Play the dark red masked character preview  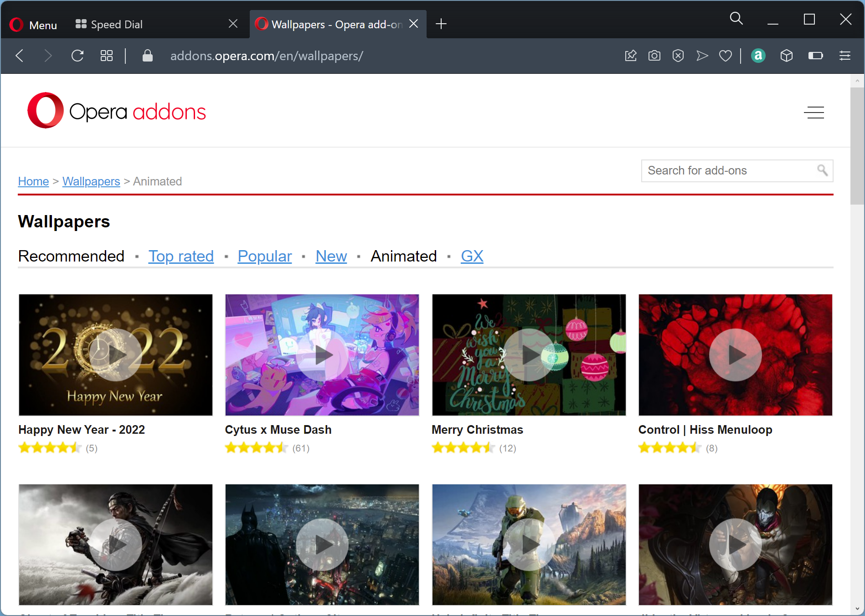point(736,544)
